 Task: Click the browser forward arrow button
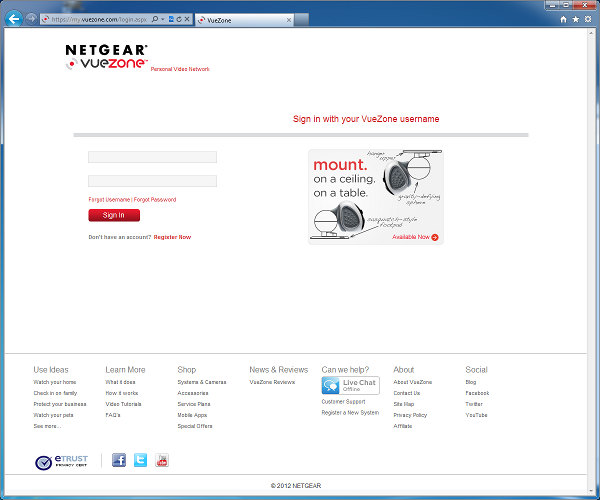tap(31, 18)
